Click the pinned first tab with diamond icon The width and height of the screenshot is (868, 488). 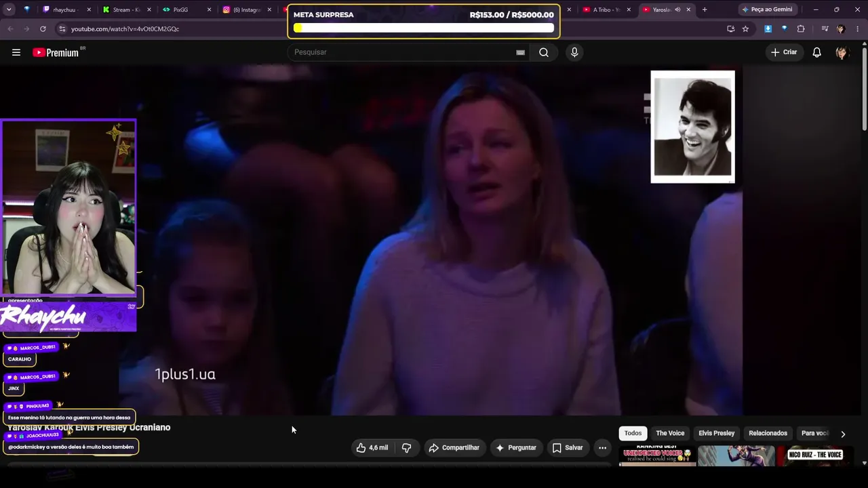pos(27,9)
